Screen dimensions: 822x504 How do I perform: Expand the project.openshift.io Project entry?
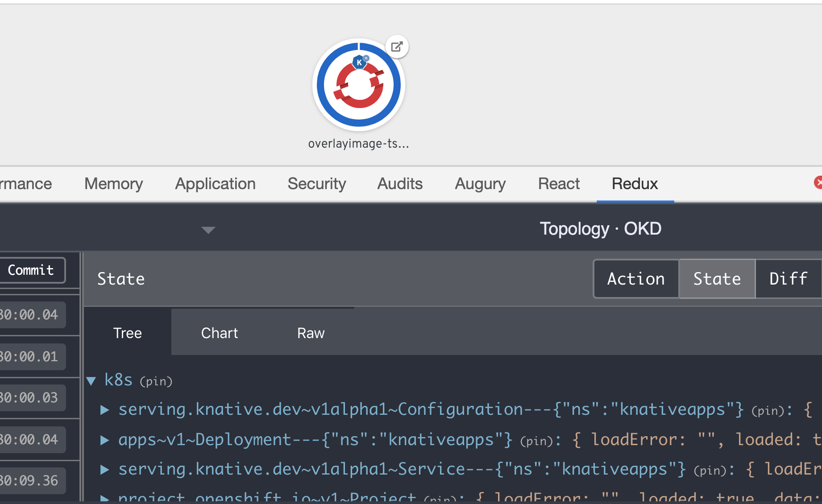(x=104, y=498)
